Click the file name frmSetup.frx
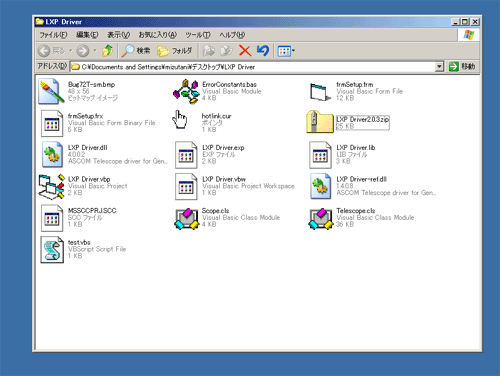Image resolution: width=500 pixels, height=376 pixels. 85,116
